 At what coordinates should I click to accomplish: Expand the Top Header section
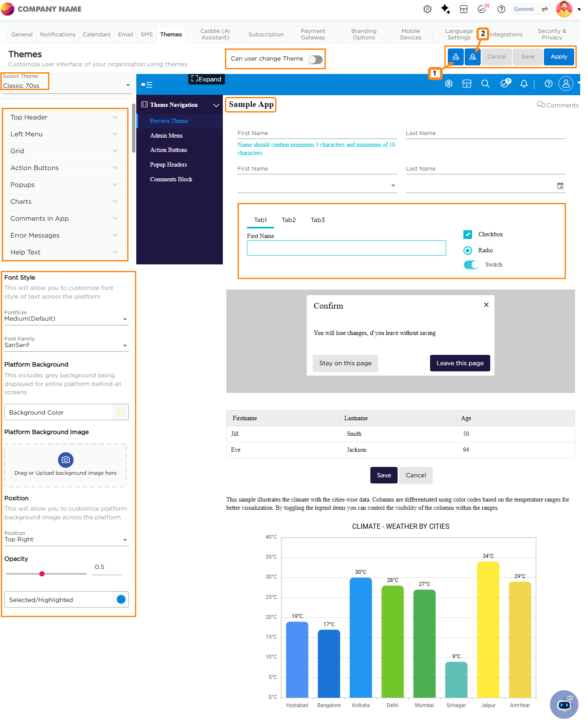(x=65, y=117)
